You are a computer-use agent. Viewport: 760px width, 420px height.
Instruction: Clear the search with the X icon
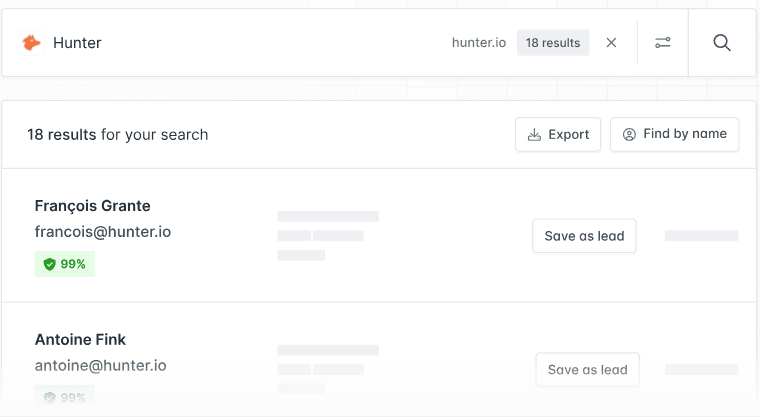(x=612, y=43)
